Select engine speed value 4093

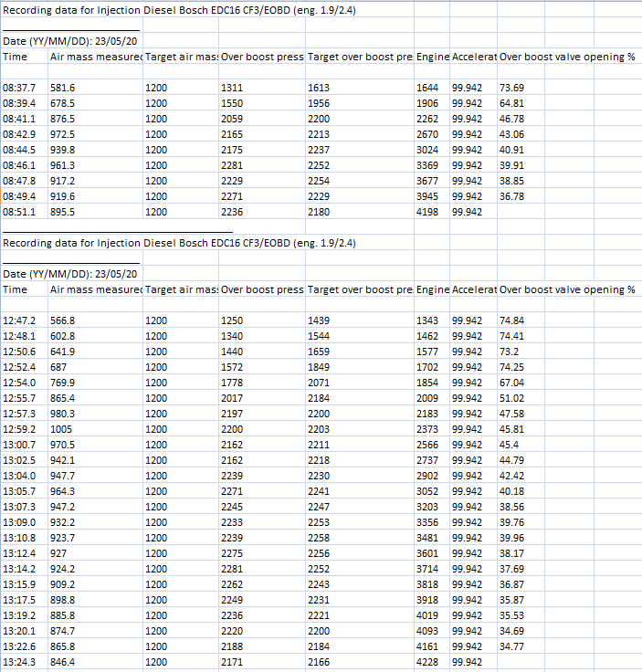pyautogui.click(x=427, y=631)
